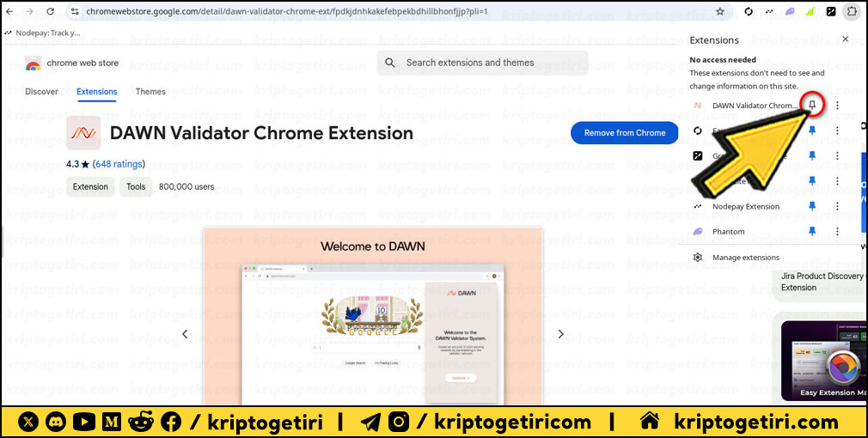868x438 pixels.
Task: Bookmark this page with the star icon
Action: click(719, 11)
